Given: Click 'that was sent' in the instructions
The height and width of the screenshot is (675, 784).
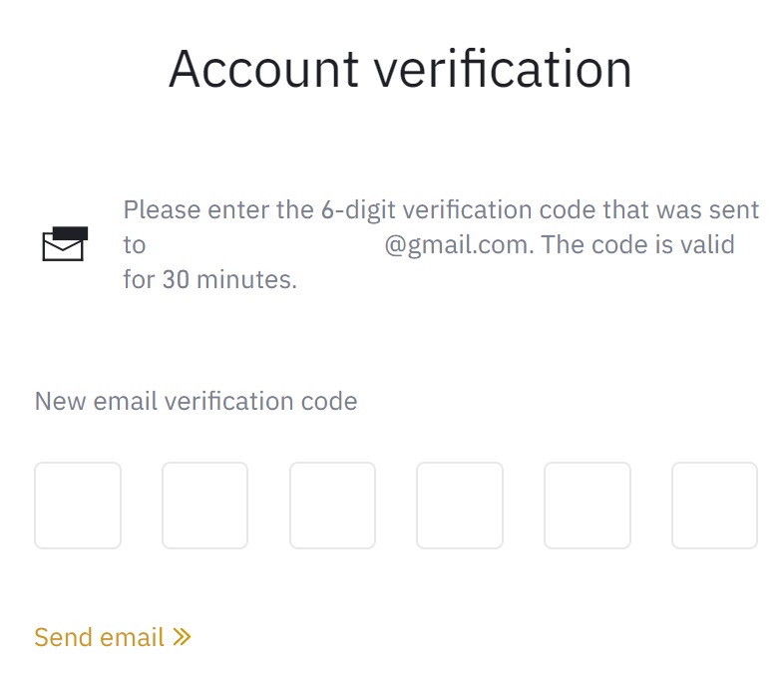Looking at the screenshot, I should pos(681,209).
